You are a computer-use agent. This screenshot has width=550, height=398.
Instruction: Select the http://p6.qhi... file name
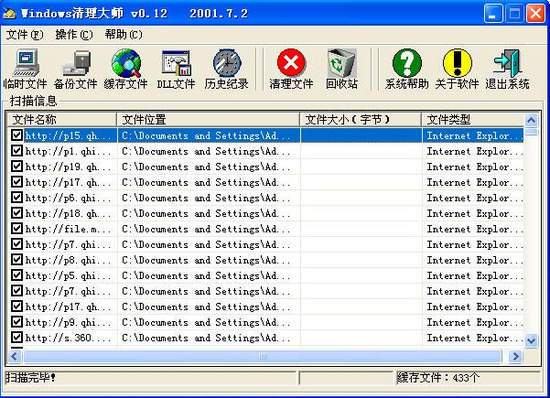coord(67,198)
